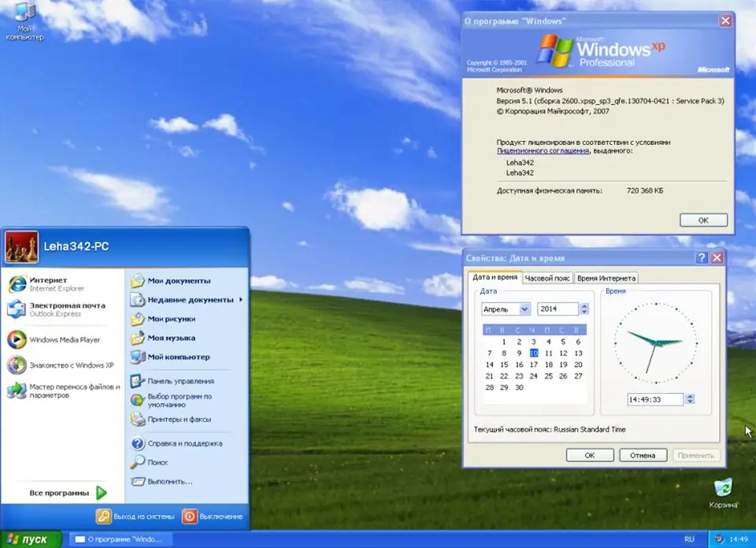Decrease the time with down spinner

(x=691, y=402)
